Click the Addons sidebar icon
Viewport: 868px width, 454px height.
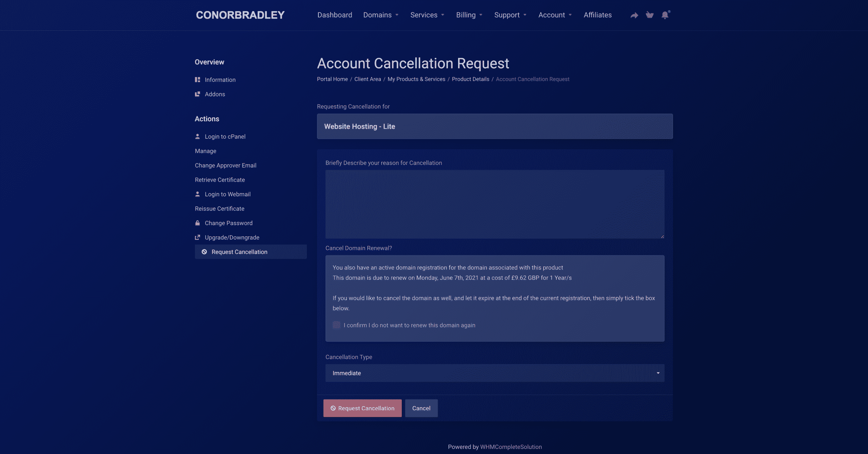pos(197,94)
